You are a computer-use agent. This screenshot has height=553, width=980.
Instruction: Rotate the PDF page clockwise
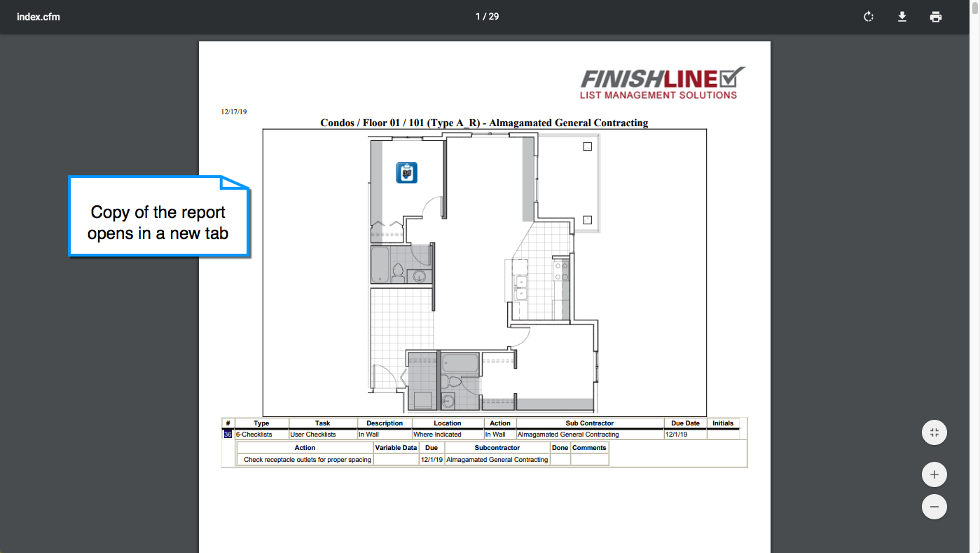tap(869, 17)
